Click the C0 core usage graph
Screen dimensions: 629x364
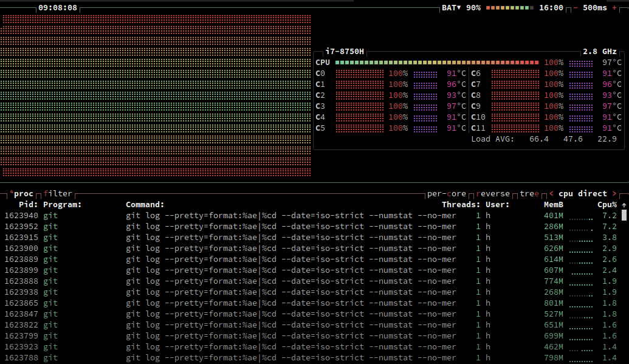tap(359, 73)
